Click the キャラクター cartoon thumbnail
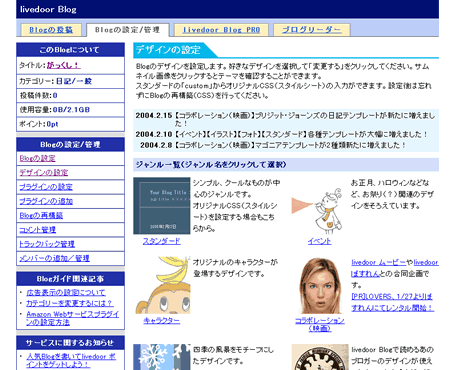 tap(162, 285)
